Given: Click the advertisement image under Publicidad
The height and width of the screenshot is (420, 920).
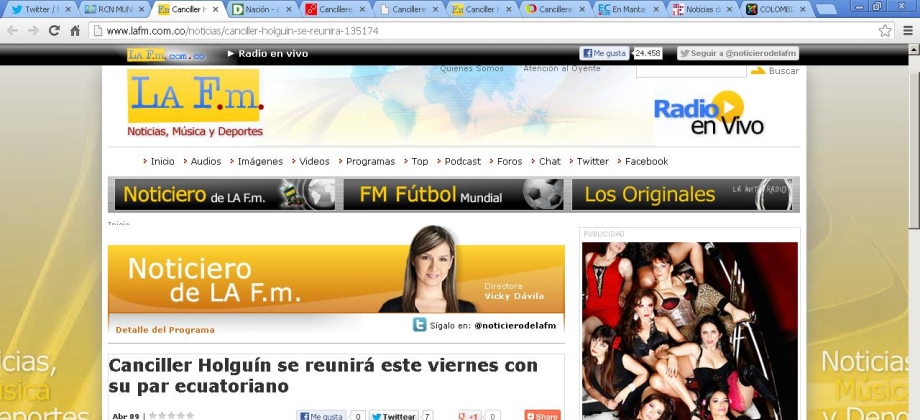Looking at the screenshot, I should click(690, 331).
